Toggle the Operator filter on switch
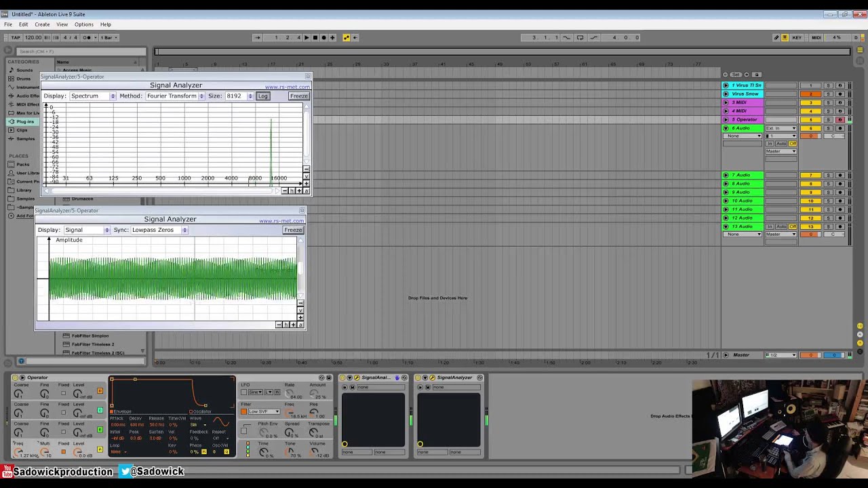 pos(244,411)
